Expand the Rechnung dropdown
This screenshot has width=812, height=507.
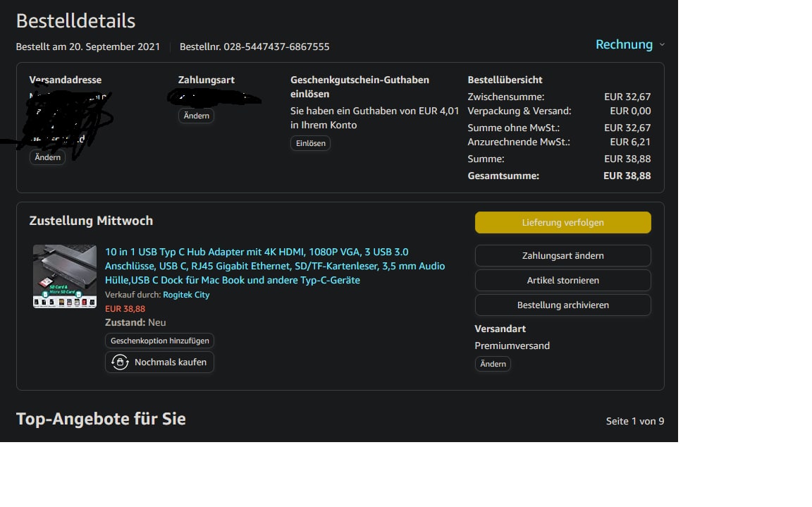tap(629, 44)
